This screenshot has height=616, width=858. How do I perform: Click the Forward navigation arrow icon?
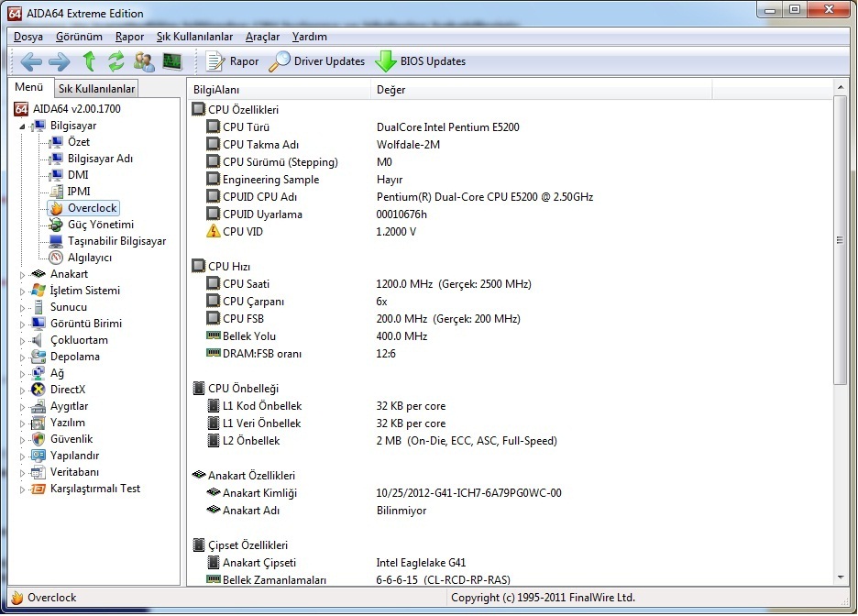(59, 61)
